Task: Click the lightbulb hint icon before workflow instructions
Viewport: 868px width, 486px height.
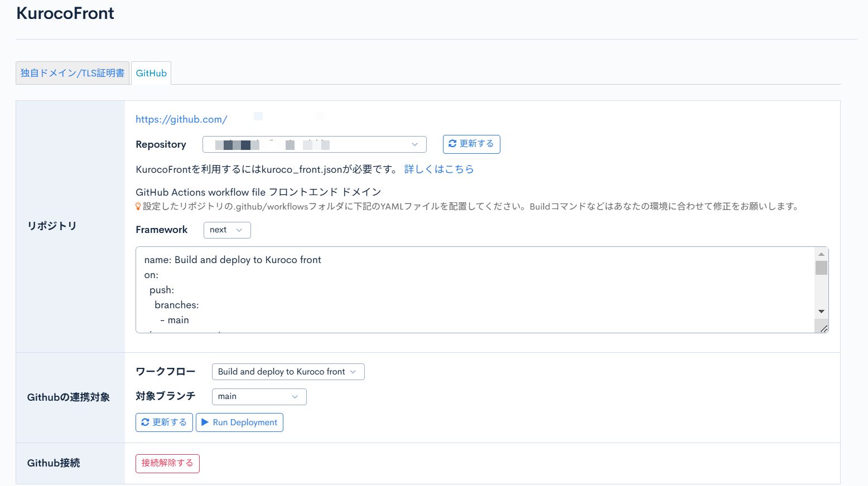Action: click(138, 206)
